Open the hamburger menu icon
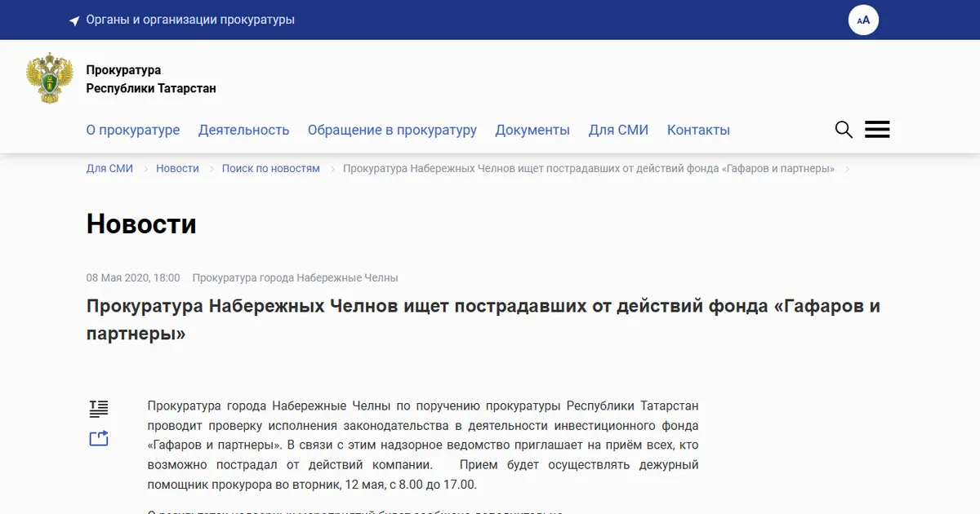 pos(877,130)
